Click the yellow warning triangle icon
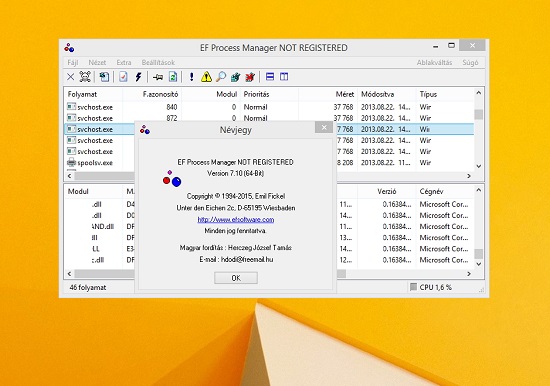Image resolution: width=550 pixels, height=386 pixels. (x=206, y=76)
